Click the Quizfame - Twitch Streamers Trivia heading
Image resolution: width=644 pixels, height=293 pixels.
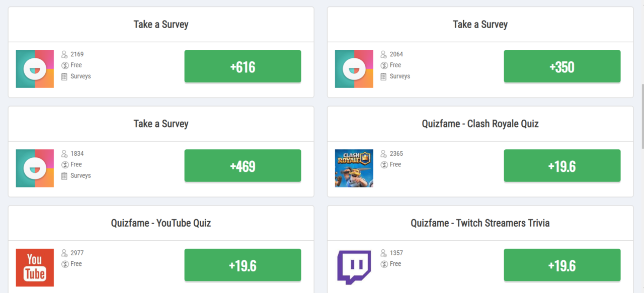(480, 223)
